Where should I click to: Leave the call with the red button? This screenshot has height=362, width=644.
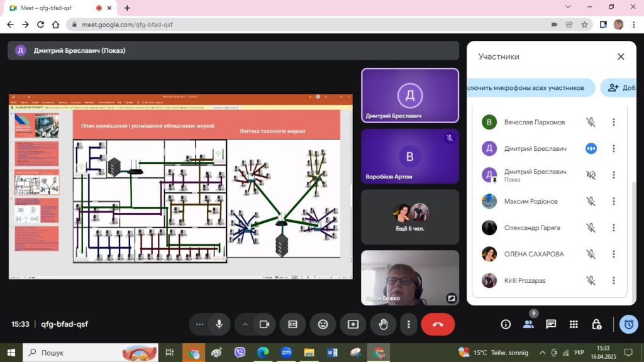[438, 324]
